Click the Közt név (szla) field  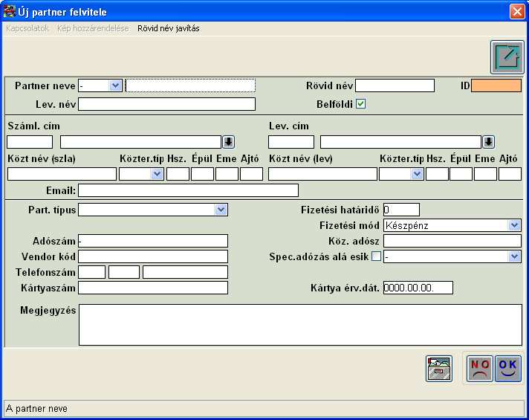[x=62, y=174]
